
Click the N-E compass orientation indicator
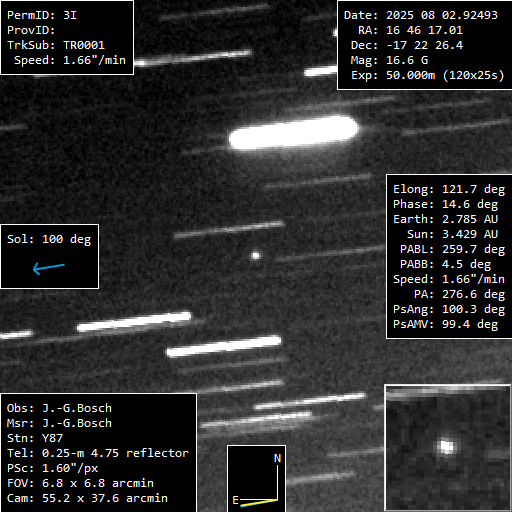coord(256,478)
